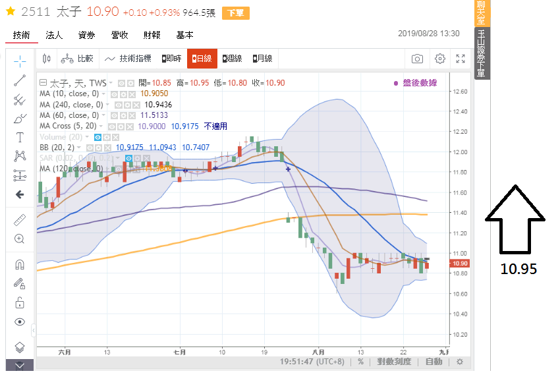
Task: Collapse the 太子, 天, TWS legend
Action: pos(43,83)
